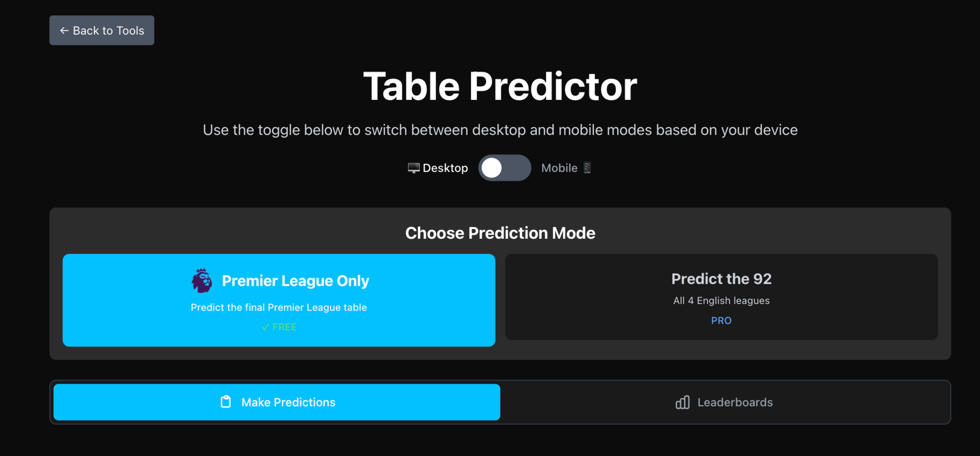The image size is (980, 456).
Task: Click the clipboard icon on Make Predictions
Action: (x=226, y=402)
